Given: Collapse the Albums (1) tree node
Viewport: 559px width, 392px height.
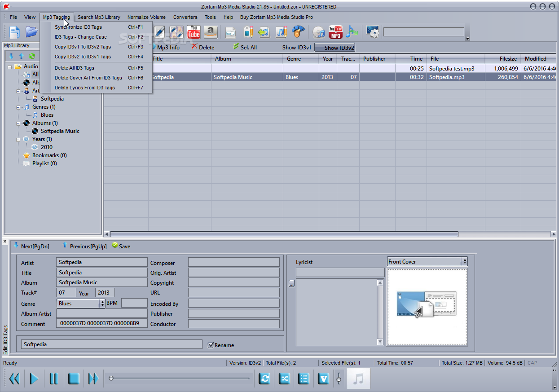Looking at the screenshot, I should pyautogui.click(x=19, y=123).
